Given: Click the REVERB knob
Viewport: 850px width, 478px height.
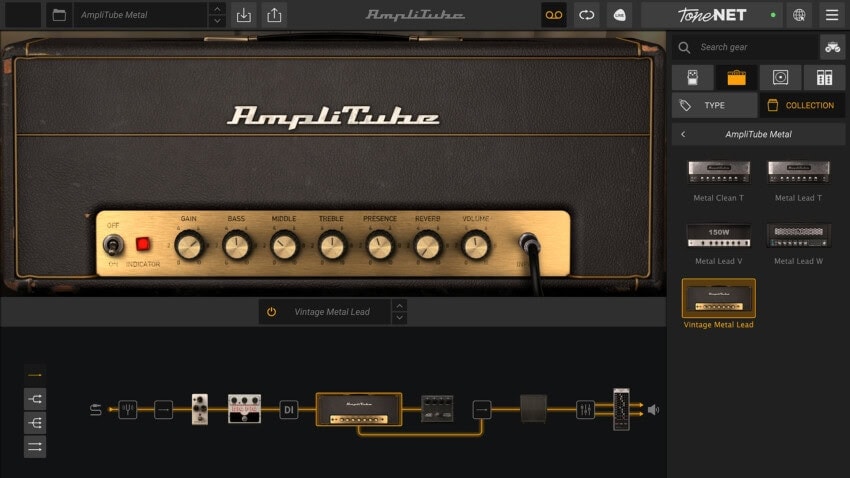Looking at the screenshot, I should click(428, 246).
